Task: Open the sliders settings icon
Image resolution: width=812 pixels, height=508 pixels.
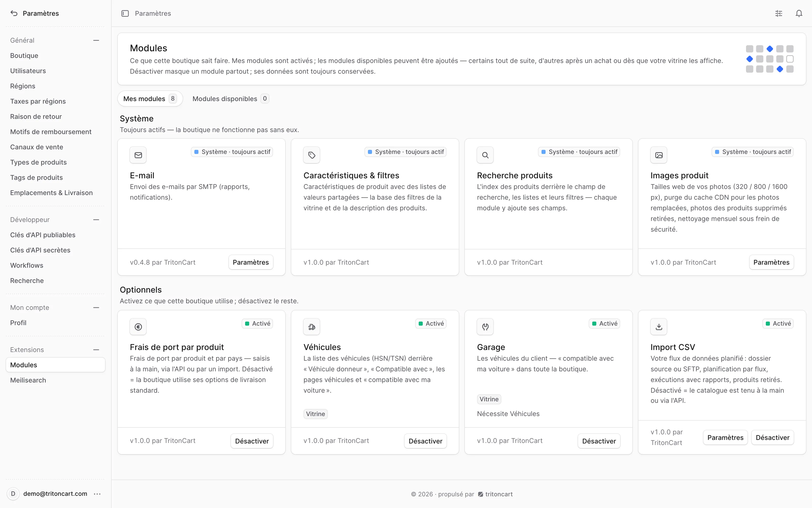Action: click(x=779, y=13)
